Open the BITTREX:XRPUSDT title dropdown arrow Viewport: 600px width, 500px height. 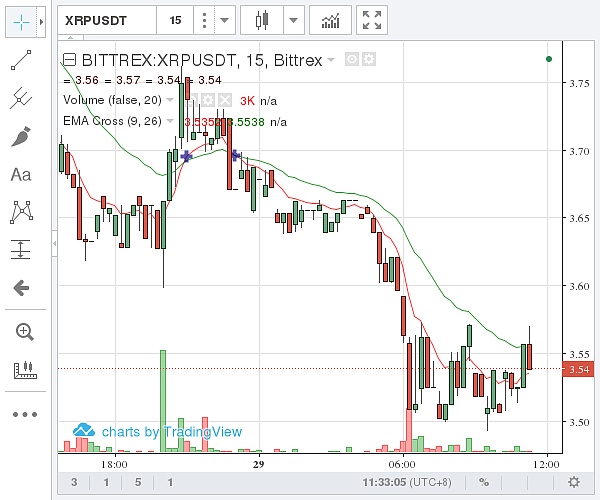pos(331,60)
